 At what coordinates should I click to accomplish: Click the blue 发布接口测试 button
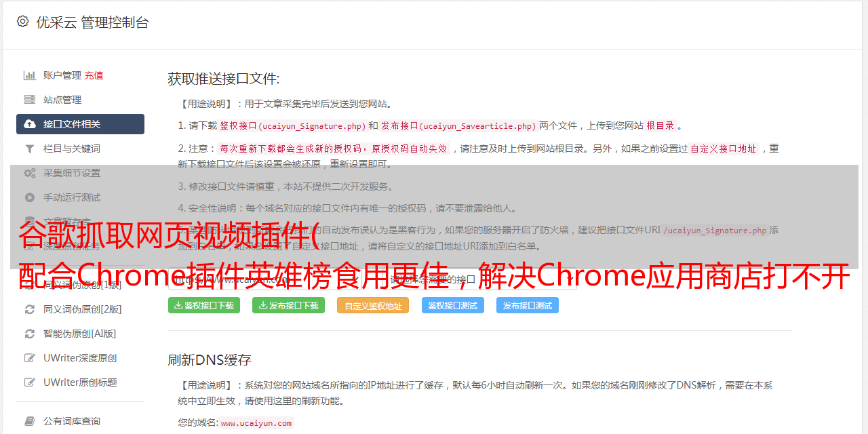click(x=528, y=305)
